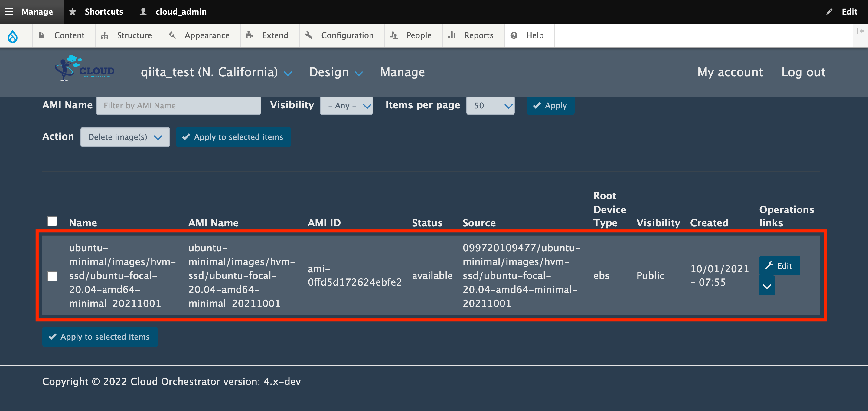Open the Items per page dropdown

490,106
